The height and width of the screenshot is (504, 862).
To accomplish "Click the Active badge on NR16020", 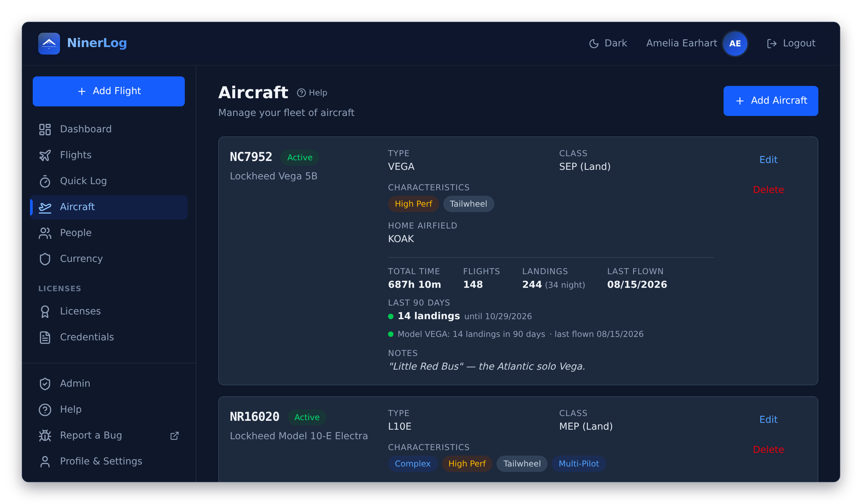I will (x=307, y=417).
